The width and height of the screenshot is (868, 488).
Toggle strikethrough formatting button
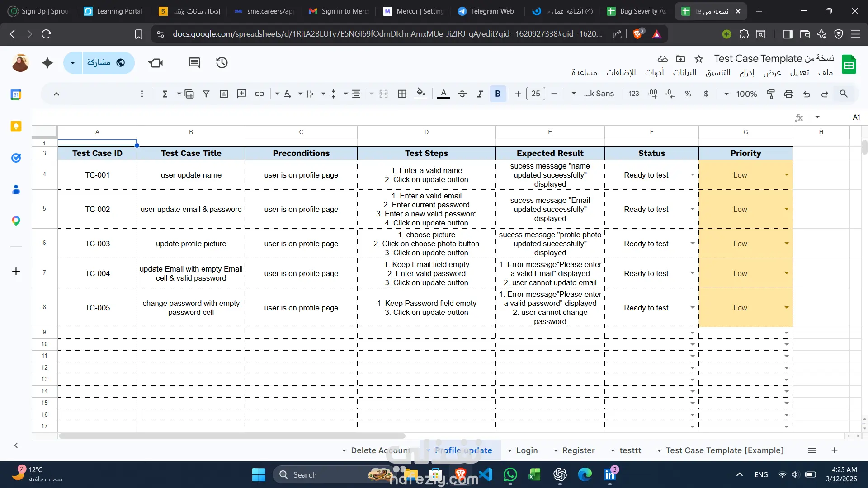click(462, 94)
